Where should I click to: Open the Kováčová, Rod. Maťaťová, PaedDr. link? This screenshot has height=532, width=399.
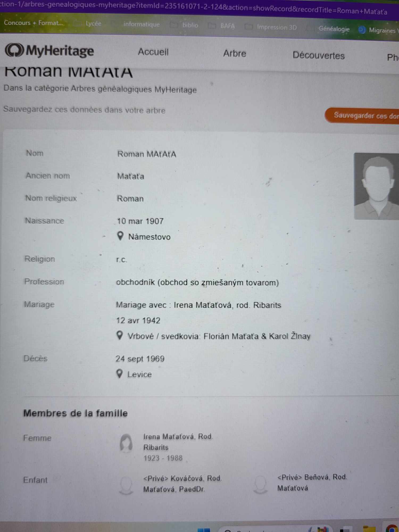click(x=182, y=484)
